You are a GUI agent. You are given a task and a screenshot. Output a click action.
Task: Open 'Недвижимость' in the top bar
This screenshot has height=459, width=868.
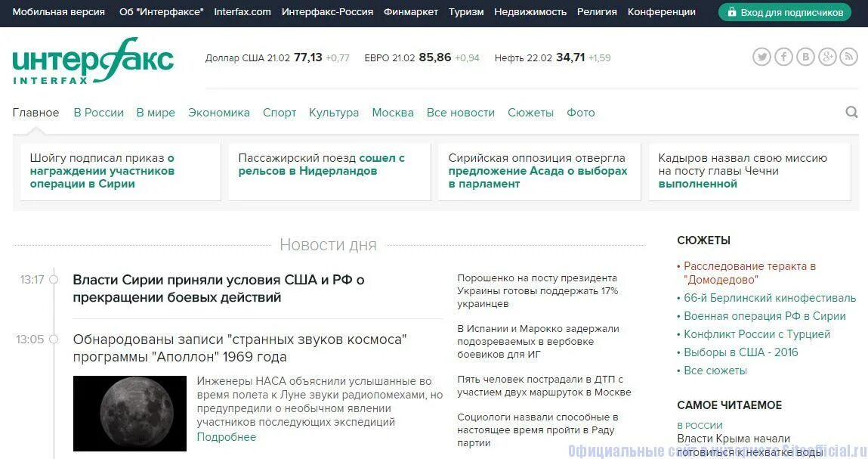(x=530, y=11)
